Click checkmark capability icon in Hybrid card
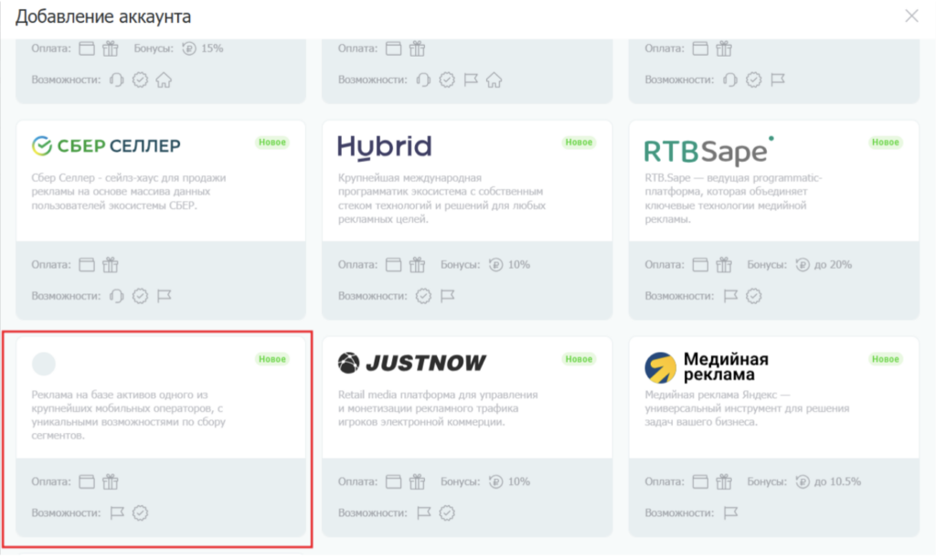Screen dimensions: 936x560 pos(423,296)
